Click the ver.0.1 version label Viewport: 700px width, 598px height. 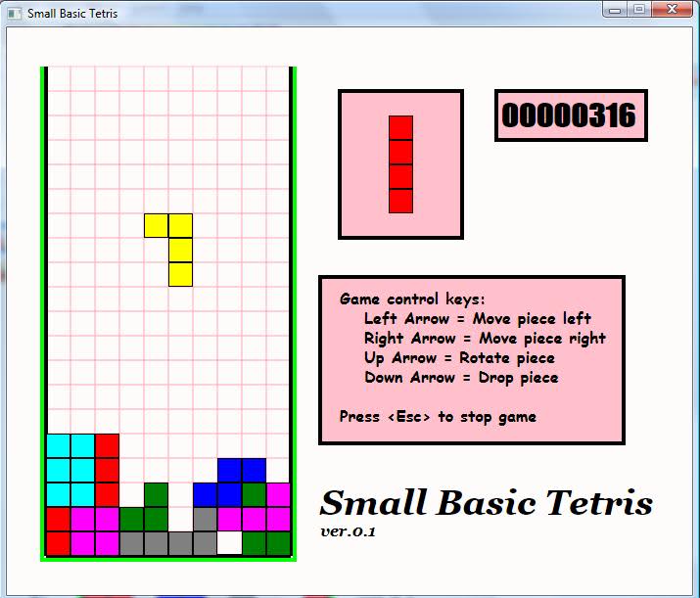(348, 531)
